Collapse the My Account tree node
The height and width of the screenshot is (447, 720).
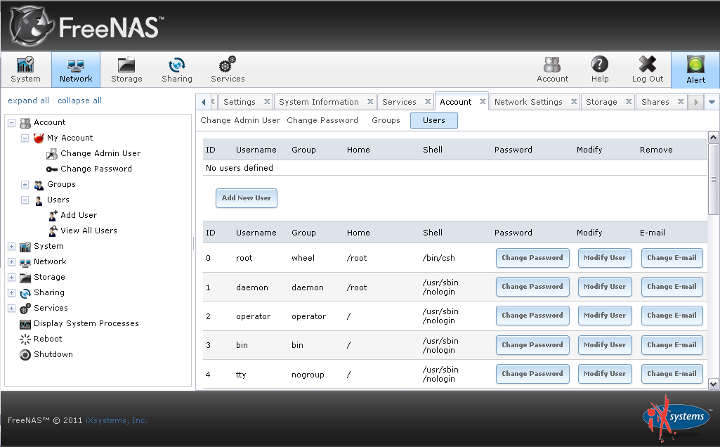point(25,138)
